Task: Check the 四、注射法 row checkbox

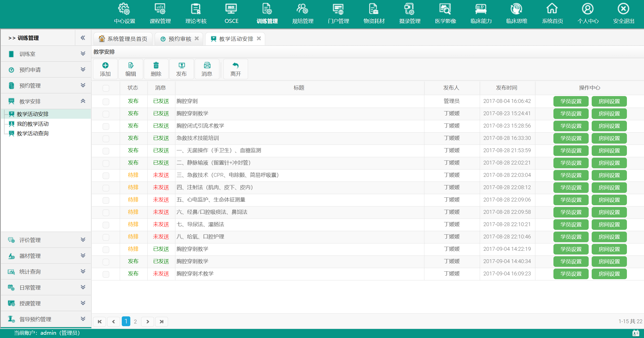Action: [x=106, y=188]
